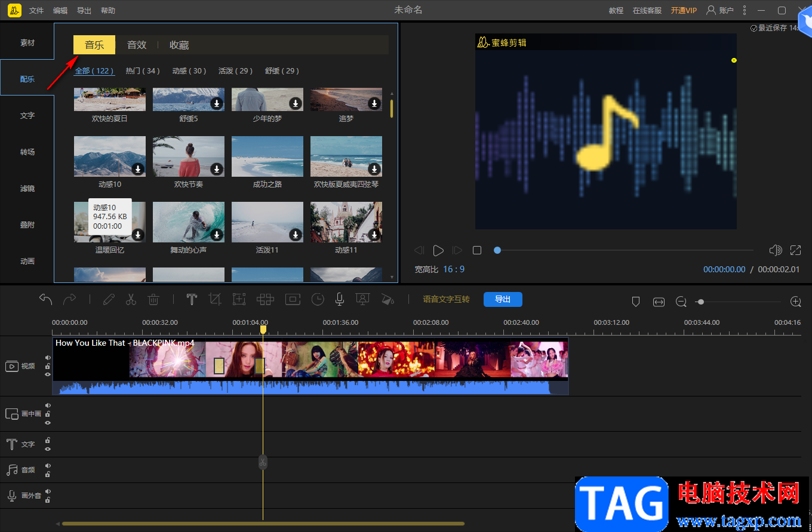The width and height of the screenshot is (812, 532).
Task: Click the T text tool in the toolbar
Action: tap(192, 299)
